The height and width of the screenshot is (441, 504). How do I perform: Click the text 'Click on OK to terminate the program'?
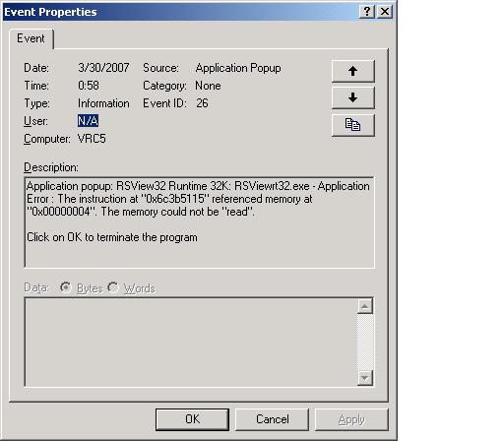tap(112, 237)
